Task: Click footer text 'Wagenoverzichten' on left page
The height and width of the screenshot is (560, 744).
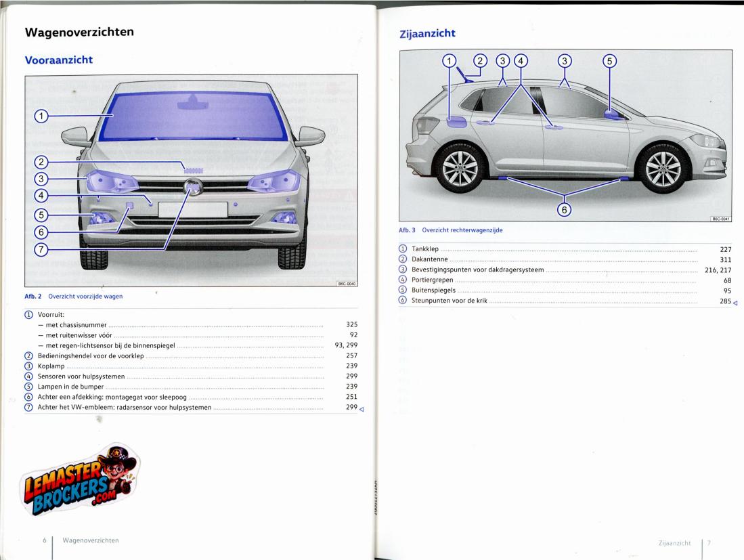Action: [91, 540]
